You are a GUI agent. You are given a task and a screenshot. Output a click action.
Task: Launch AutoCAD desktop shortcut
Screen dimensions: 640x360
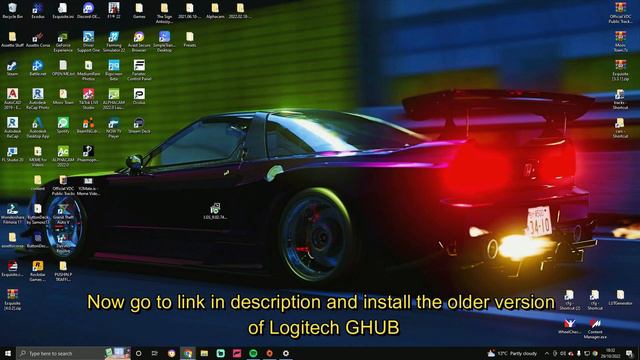[x=12, y=99]
